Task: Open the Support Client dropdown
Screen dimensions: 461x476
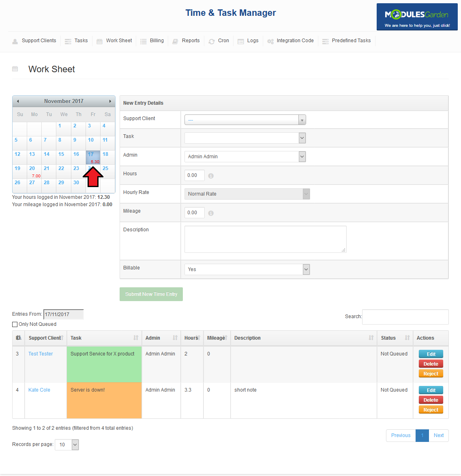Action: [x=245, y=120]
